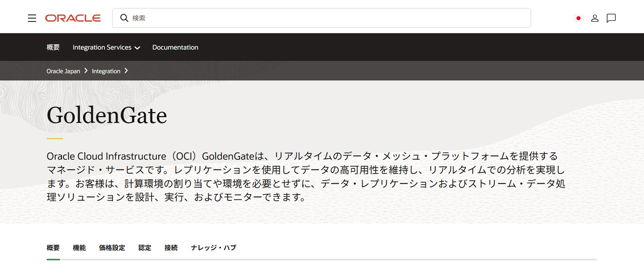The image size is (644, 275).
Task: Expand the Integration Services dropdown
Action: coord(106,47)
